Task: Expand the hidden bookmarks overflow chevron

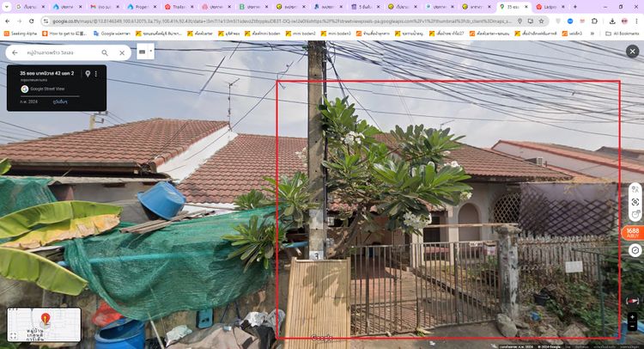Action: click(x=594, y=34)
